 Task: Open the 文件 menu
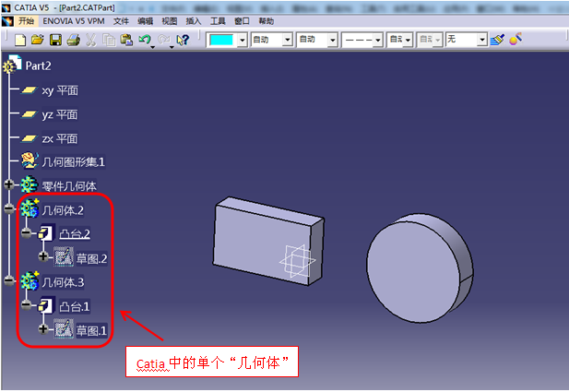(x=121, y=20)
